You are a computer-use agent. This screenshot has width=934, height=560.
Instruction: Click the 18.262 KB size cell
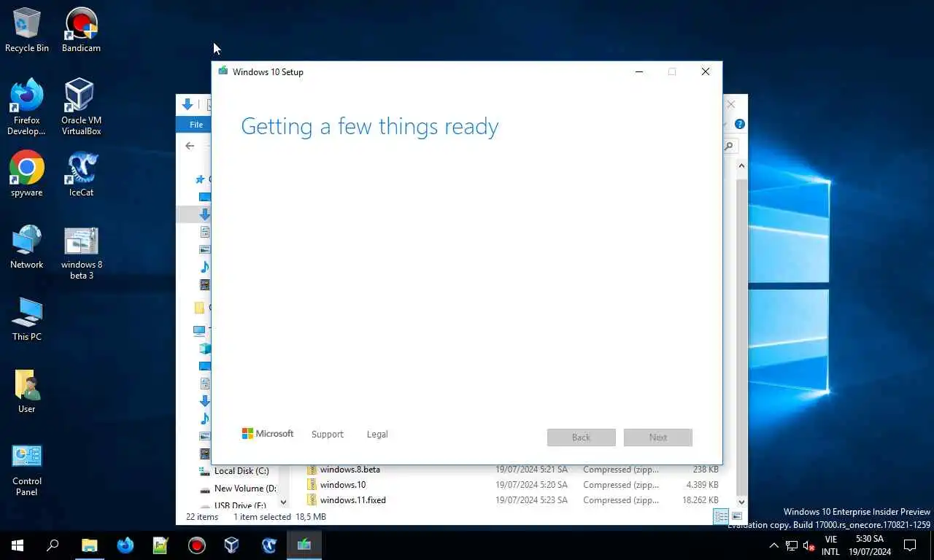[700, 500]
